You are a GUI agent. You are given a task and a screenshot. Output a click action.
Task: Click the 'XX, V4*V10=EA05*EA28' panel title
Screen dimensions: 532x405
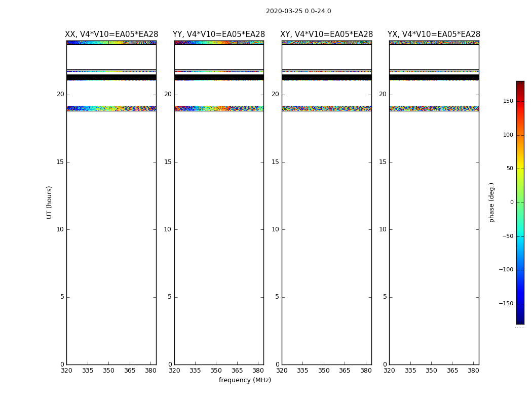[111, 34]
